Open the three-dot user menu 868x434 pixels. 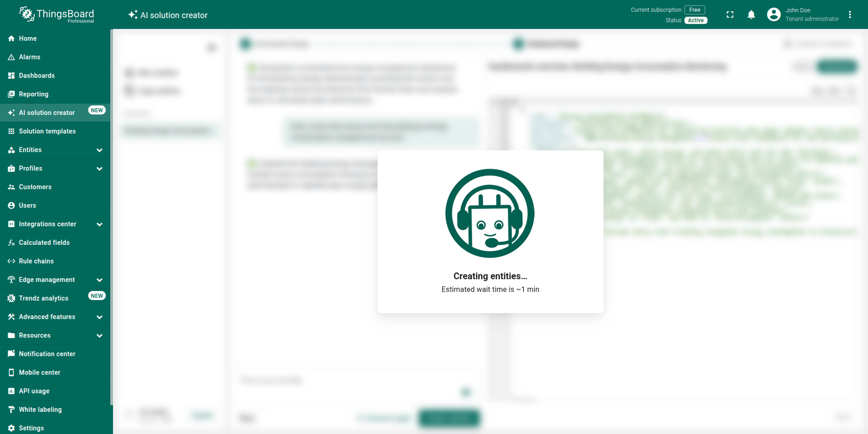(850, 14)
